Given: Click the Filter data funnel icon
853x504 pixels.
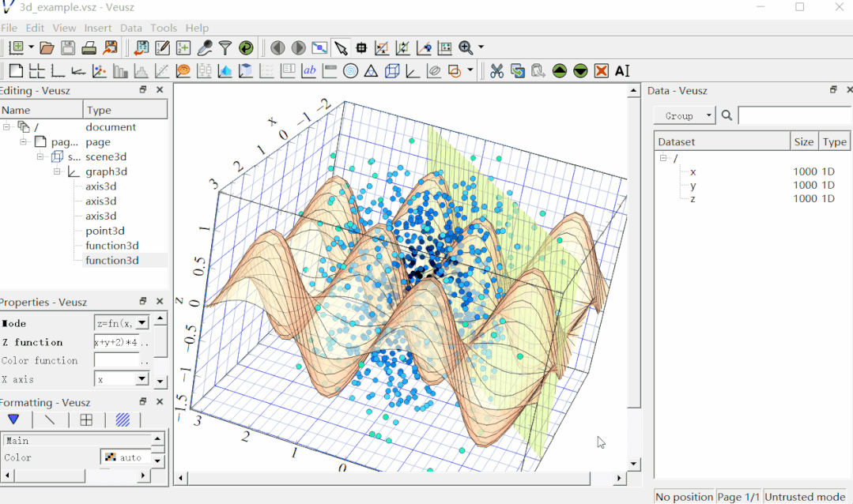Looking at the screenshot, I should tap(225, 48).
